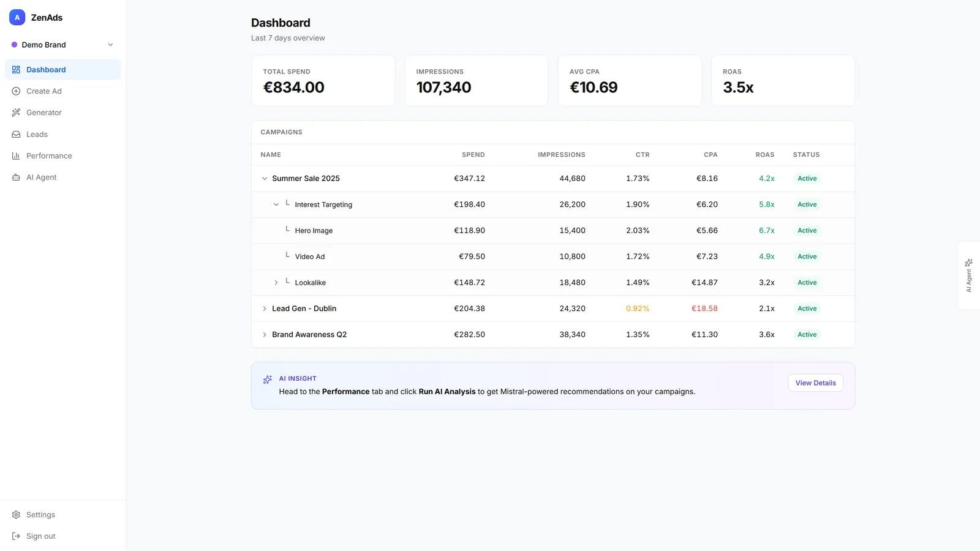Click the Leads inbox icon

pos(16,134)
